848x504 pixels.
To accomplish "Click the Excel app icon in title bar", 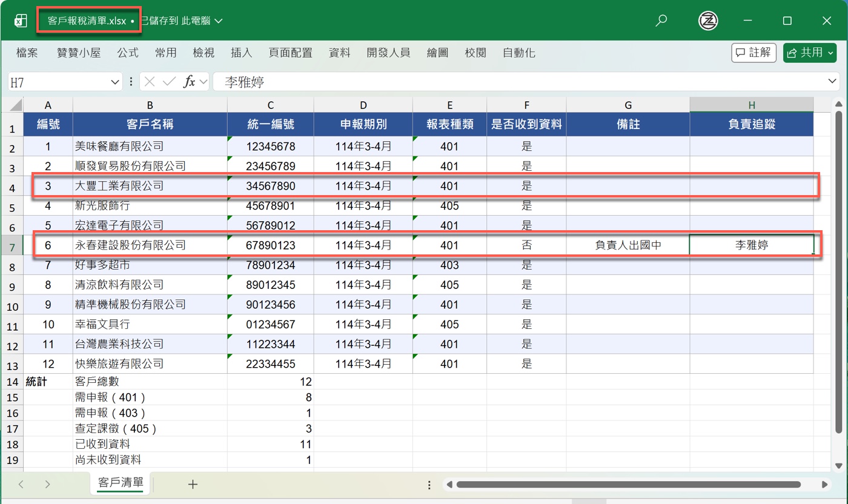I will (x=21, y=21).
